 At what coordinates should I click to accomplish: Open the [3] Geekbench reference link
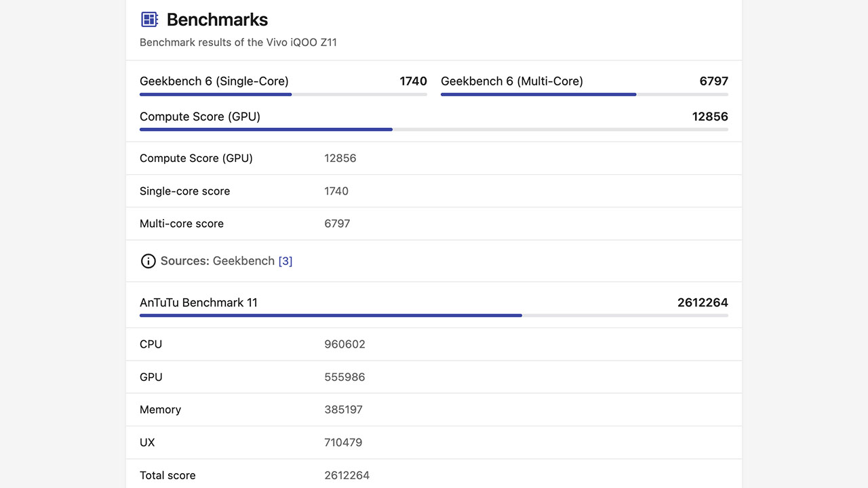point(285,261)
